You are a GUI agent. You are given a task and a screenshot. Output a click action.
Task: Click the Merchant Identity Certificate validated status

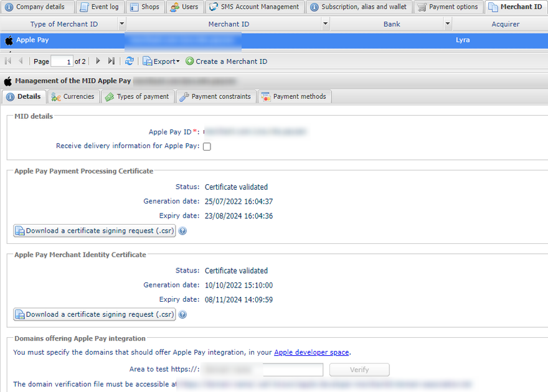[236, 271]
